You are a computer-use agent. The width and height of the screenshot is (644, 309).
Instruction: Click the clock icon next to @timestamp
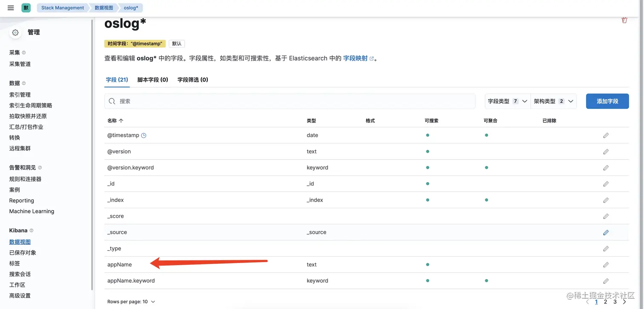[x=144, y=135]
